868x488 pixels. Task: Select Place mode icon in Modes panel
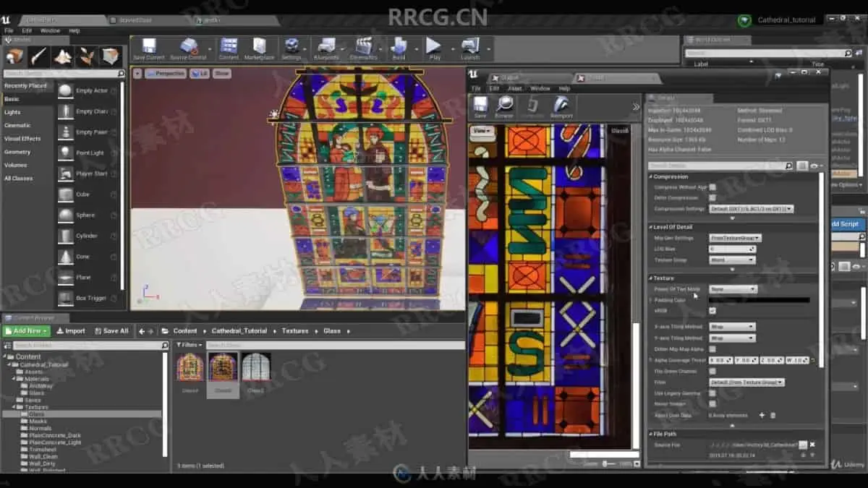(x=14, y=56)
